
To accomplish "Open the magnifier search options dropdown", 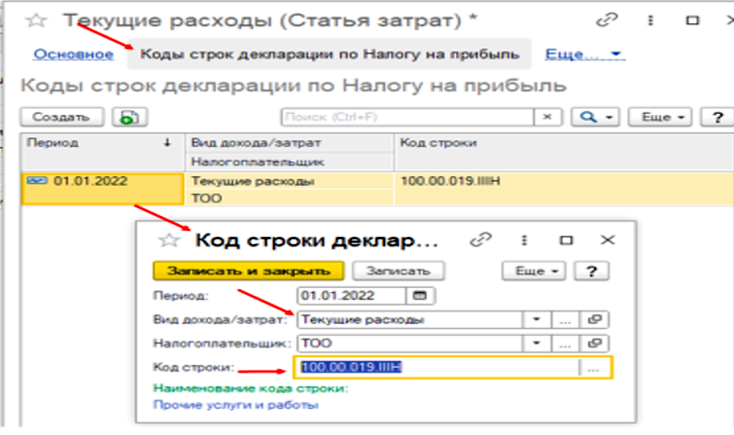I will [x=596, y=117].
